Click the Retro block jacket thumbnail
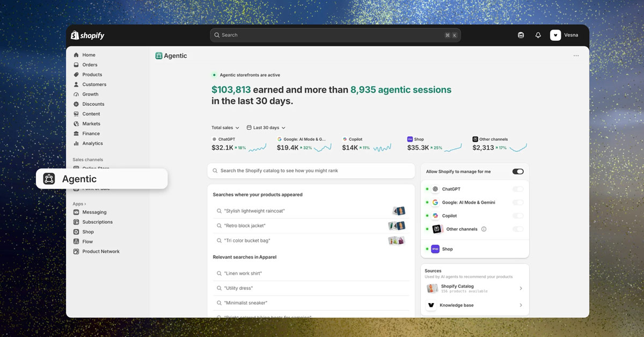 click(397, 226)
